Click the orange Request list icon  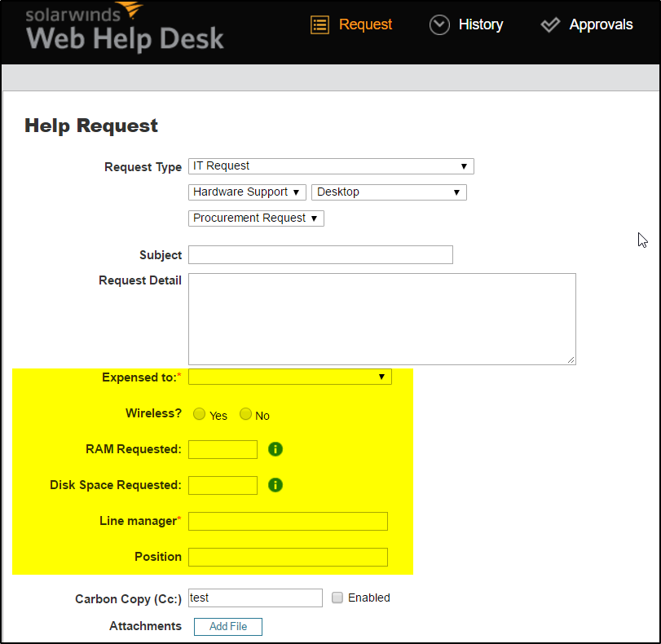point(319,24)
